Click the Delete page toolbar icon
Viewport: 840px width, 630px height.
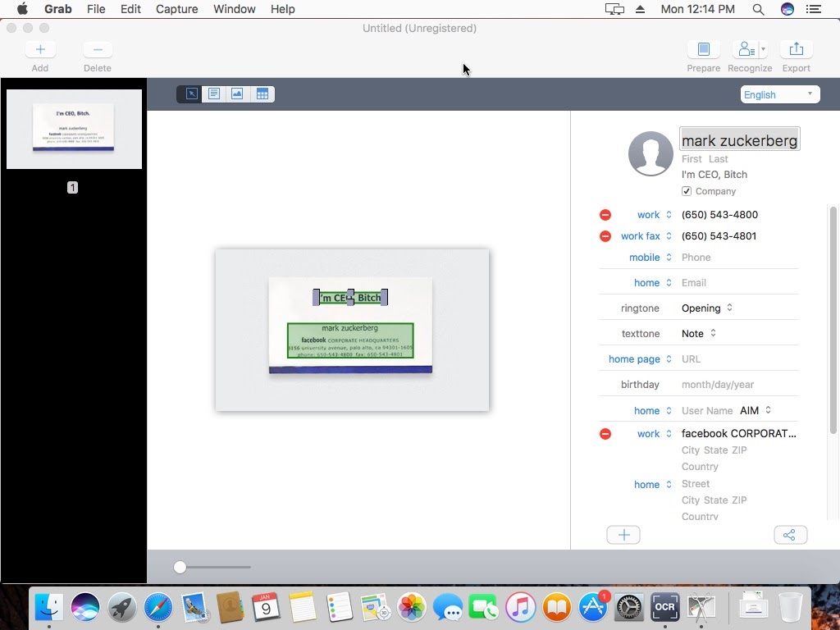pyautogui.click(x=98, y=50)
